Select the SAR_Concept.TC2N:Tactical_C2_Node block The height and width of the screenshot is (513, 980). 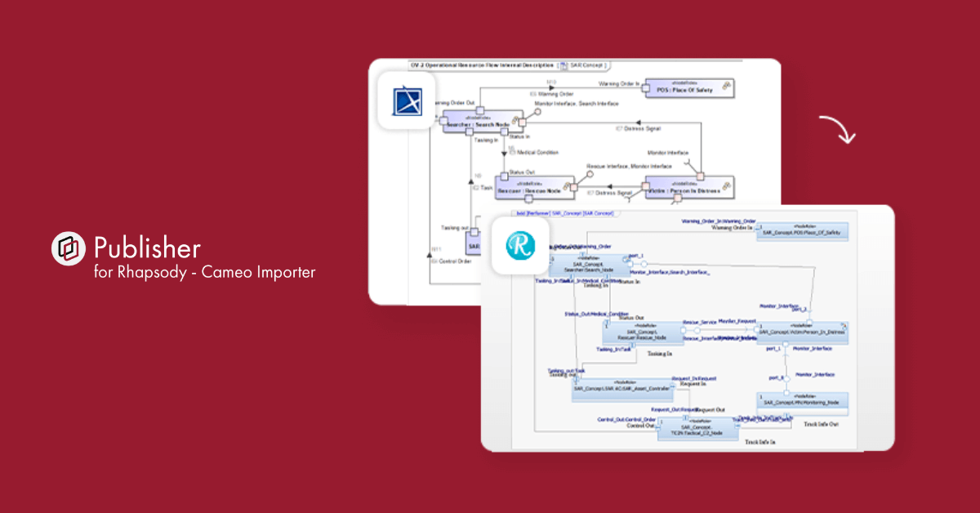[697, 429]
